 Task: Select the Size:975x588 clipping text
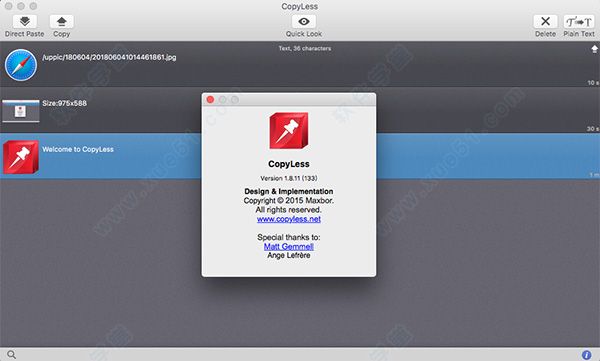point(64,103)
